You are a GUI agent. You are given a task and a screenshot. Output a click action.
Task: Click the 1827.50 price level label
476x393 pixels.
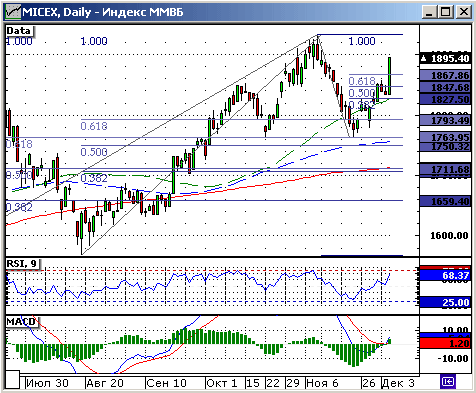click(x=445, y=99)
